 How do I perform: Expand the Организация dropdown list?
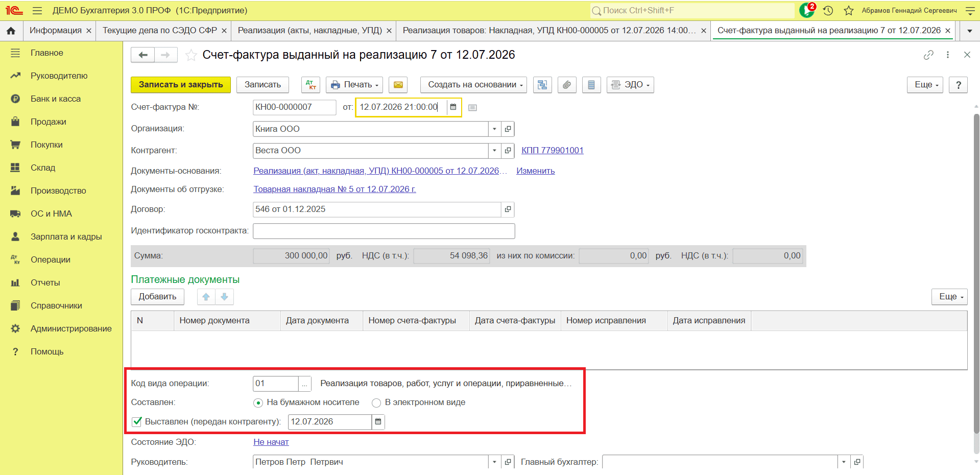coord(494,129)
